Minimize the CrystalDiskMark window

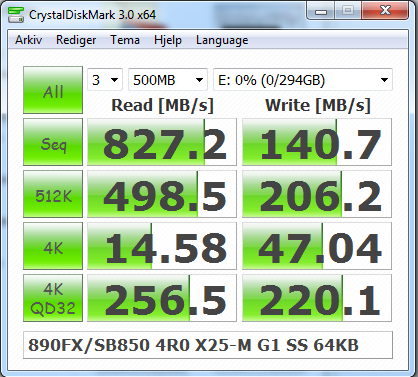coord(321,11)
